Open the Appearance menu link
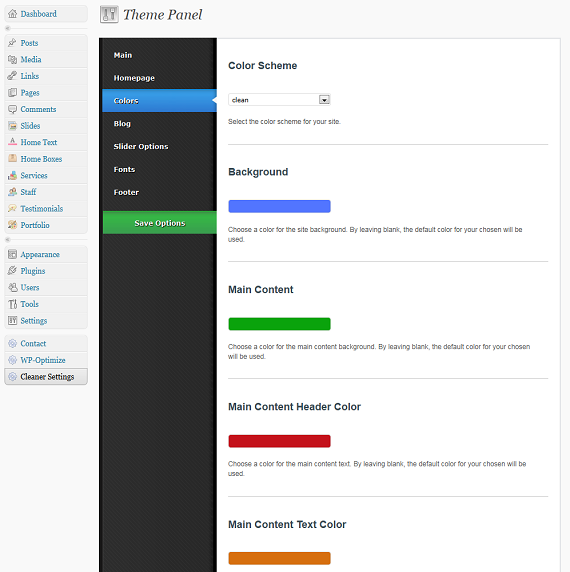 point(40,255)
